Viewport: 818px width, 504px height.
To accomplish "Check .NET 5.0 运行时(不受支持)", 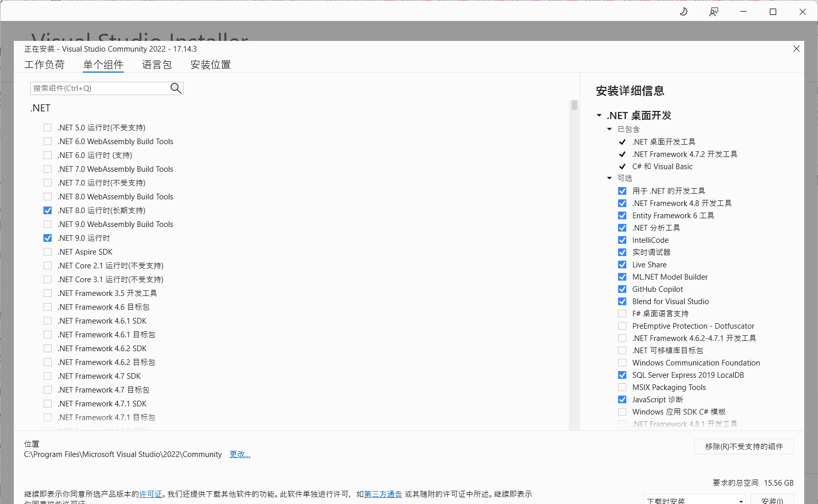I will pos(48,128).
